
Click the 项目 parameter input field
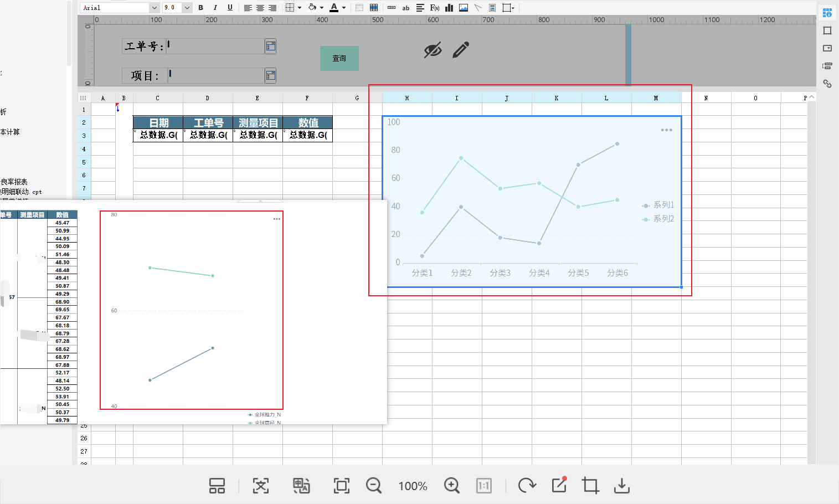(216, 75)
